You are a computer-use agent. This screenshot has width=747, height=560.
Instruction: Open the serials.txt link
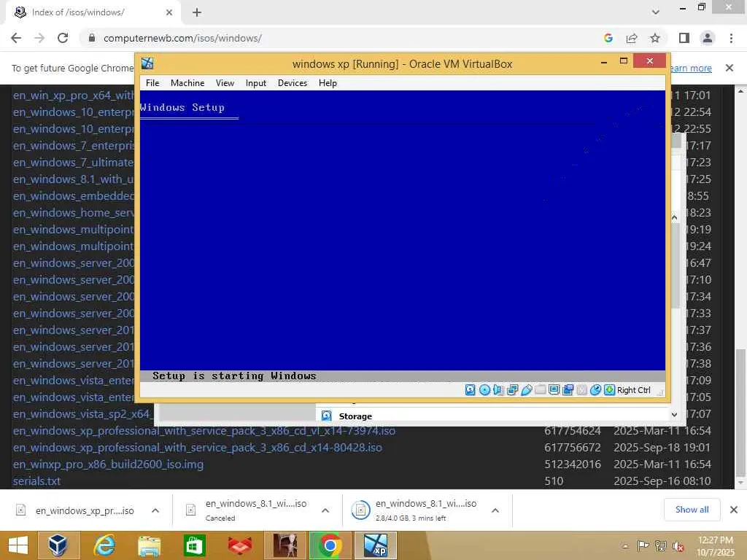pos(36,481)
